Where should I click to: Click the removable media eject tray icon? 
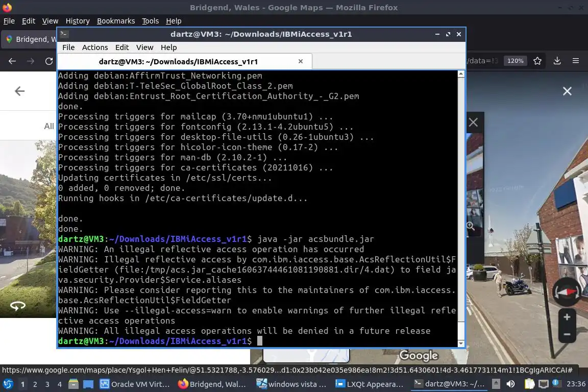(x=496, y=384)
